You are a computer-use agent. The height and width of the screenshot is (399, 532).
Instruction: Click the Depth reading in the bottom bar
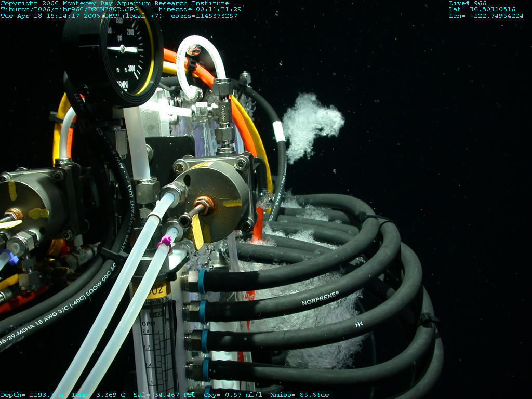pos(31,395)
